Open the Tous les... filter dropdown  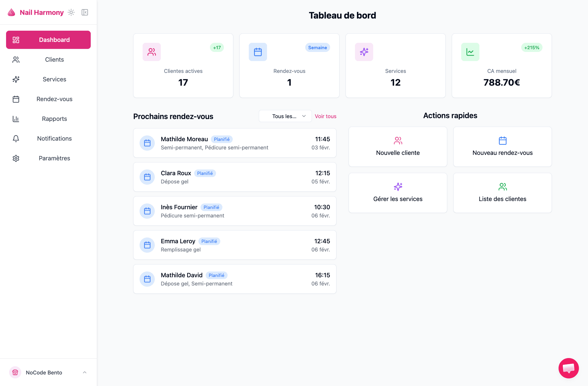285,116
